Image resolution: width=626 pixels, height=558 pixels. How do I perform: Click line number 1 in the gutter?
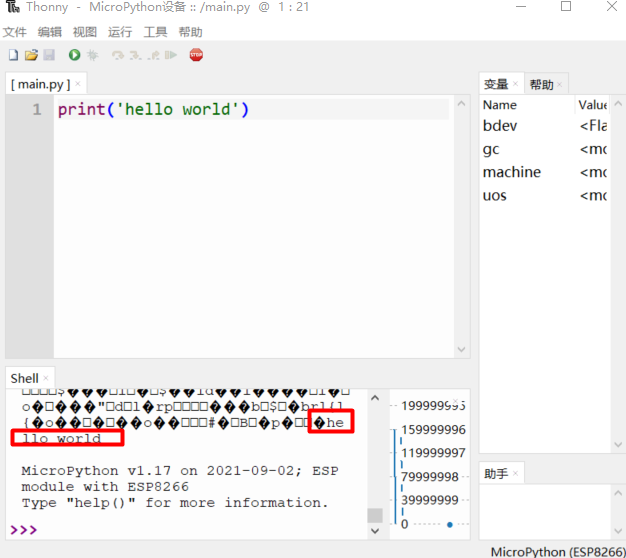click(x=37, y=109)
